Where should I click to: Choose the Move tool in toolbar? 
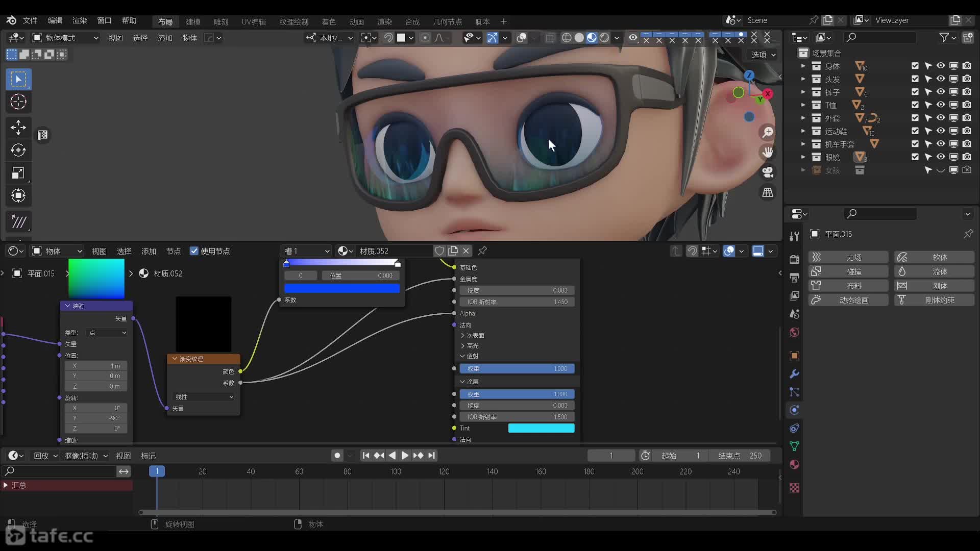[18, 127]
